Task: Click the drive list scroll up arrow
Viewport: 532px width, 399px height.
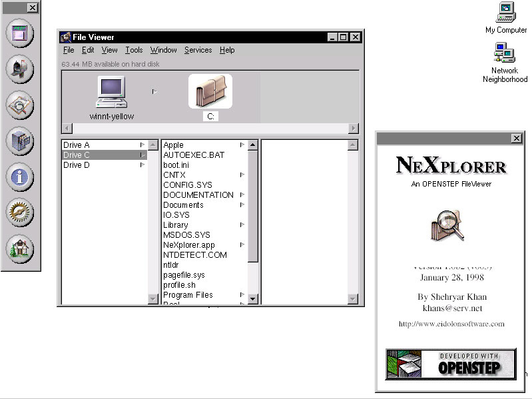Action: pos(153,145)
